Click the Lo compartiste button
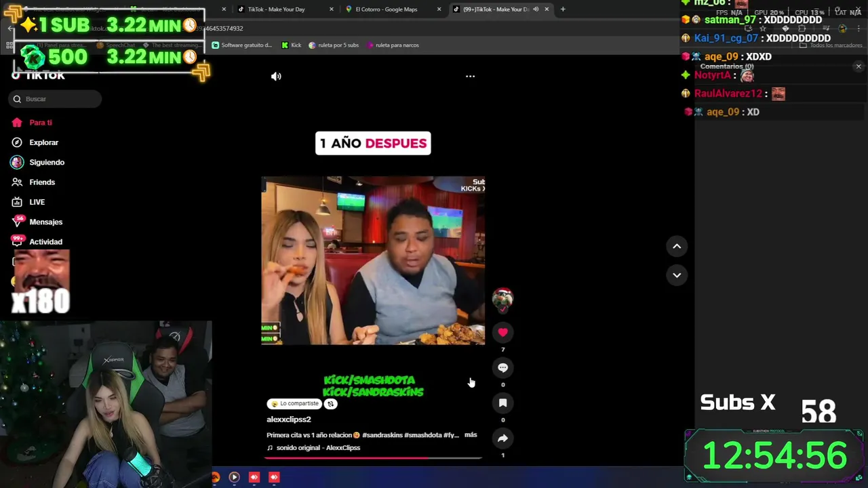This screenshot has height=488, width=868. [x=294, y=404]
